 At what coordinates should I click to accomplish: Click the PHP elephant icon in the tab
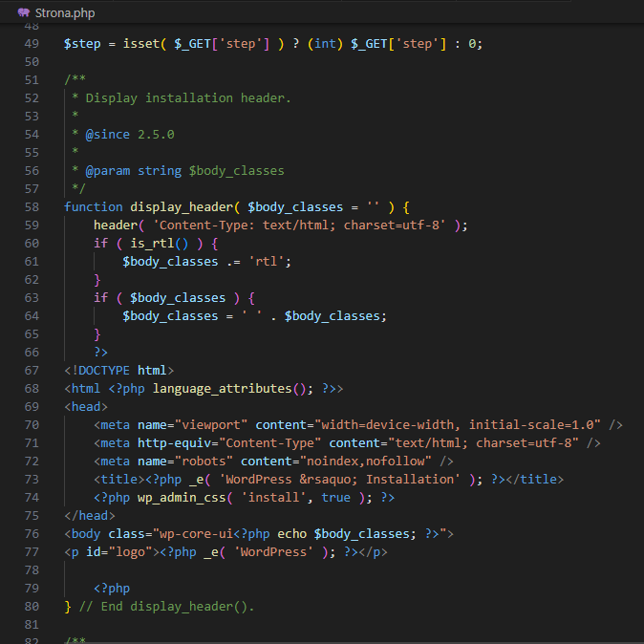[23, 13]
